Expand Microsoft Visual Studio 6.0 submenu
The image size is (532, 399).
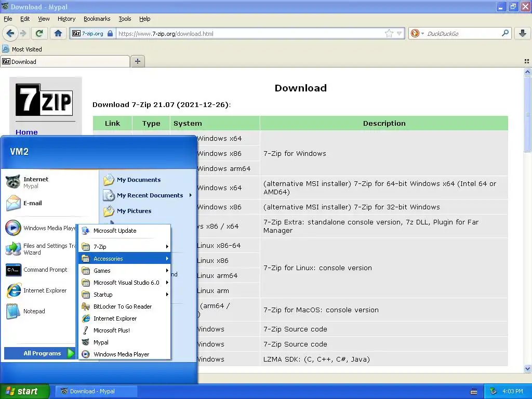(x=124, y=282)
